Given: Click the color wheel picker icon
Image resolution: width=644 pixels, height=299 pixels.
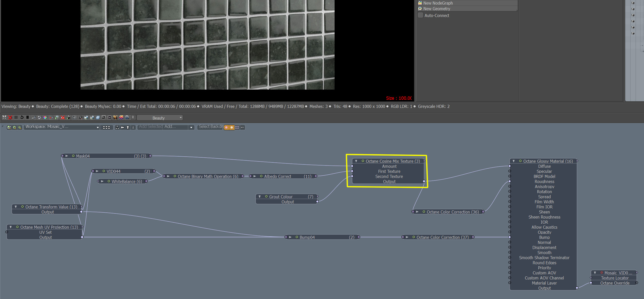Looking at the screenshot, I should (45, 117).
